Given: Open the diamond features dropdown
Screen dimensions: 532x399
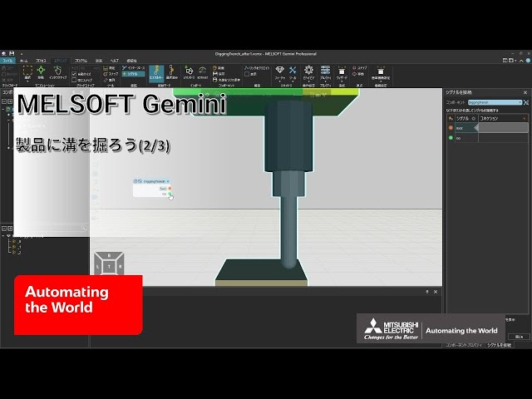Looking at the screenshot, I should click(x=279, y=73).
